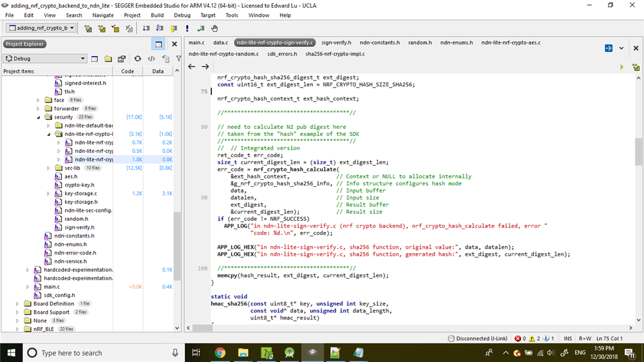Sort by the Code column header

click(x=128, y=71)
